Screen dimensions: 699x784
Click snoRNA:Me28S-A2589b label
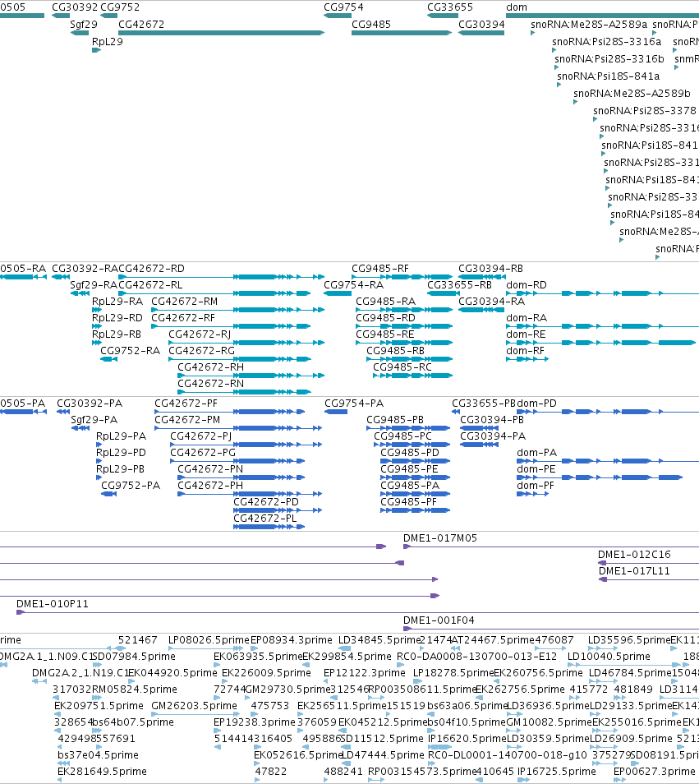pyautogui.click(x=632, y=94)
